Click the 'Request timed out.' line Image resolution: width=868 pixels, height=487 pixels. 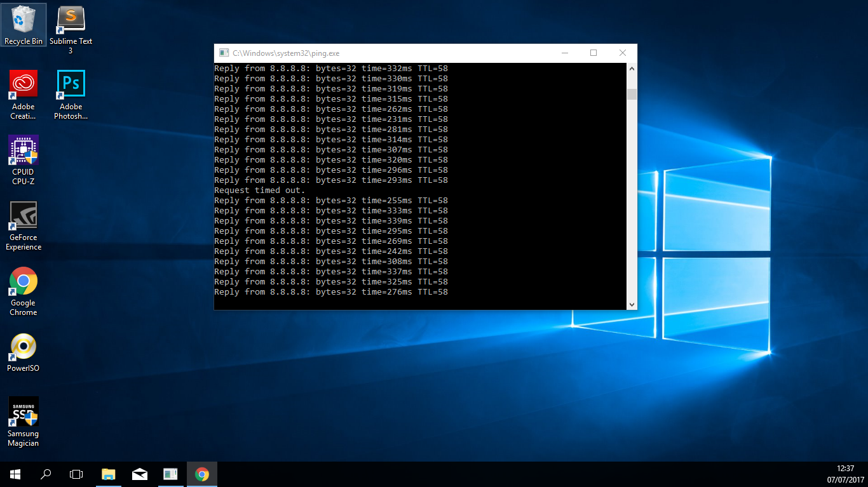260,190
